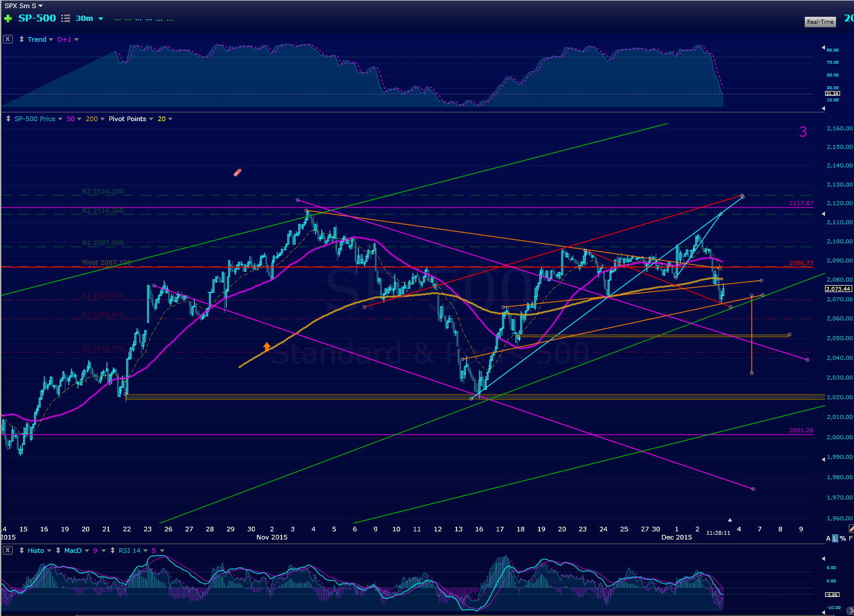Click the -5.05 MacD value label

(832, 595)
